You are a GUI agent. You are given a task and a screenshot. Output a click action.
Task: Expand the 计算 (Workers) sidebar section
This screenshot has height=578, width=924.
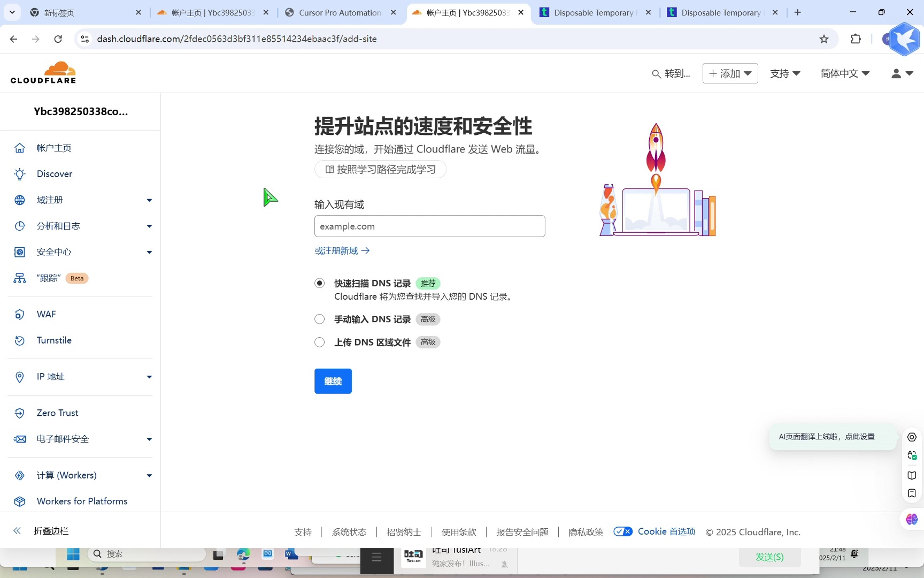click(149, 475)
